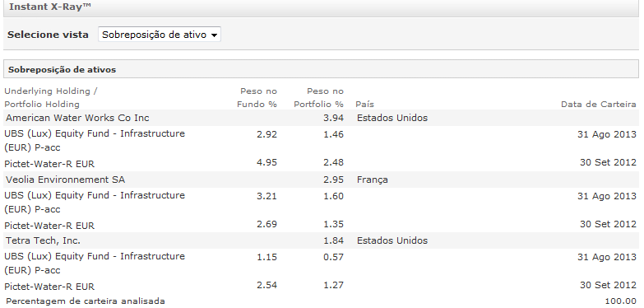
Task: Select the Tetra Tech, Inc. row
Action: click(322, 240)
